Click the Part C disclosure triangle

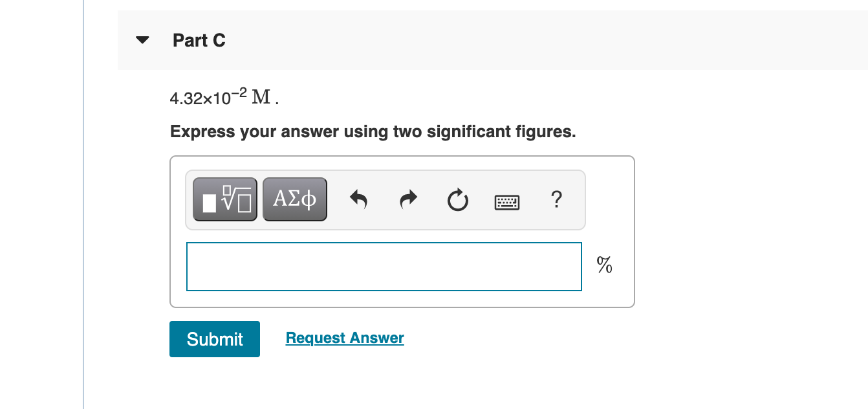point(142,39)
